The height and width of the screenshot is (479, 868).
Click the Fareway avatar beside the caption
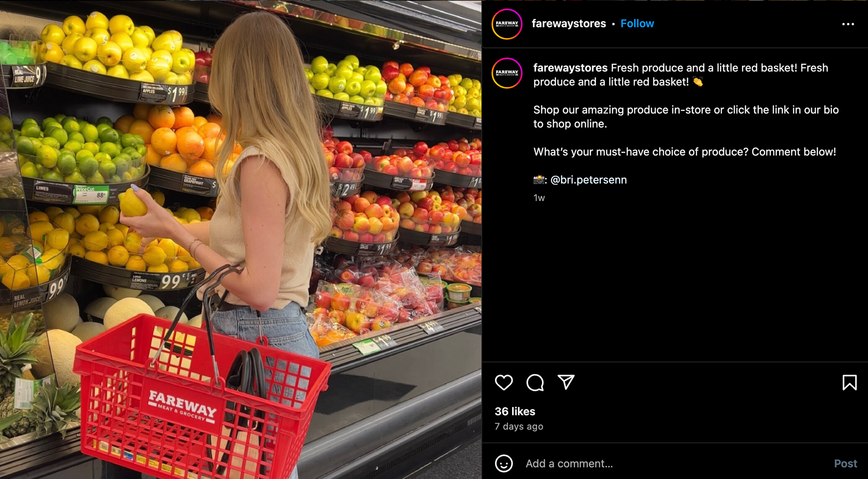(x=507, y=73)
